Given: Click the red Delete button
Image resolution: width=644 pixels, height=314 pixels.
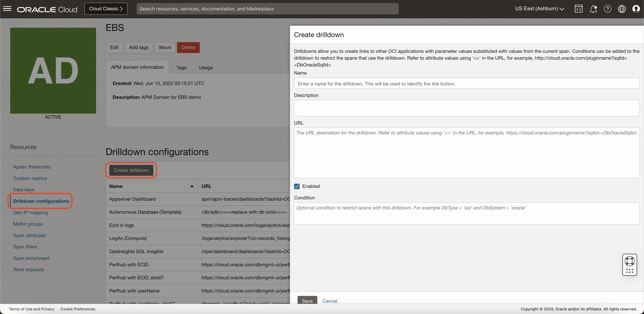Looking at the screenshot, I should tap(188, 47).
